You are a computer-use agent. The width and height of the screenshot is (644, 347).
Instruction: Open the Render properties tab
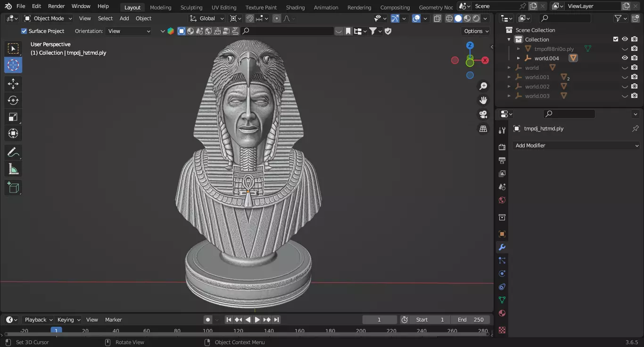pos(502,147)
